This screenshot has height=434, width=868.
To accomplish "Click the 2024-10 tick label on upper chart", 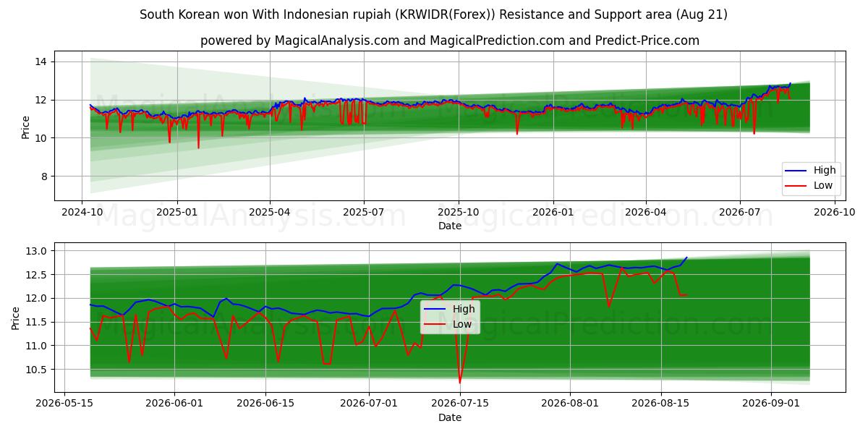I will click(82, 213).
